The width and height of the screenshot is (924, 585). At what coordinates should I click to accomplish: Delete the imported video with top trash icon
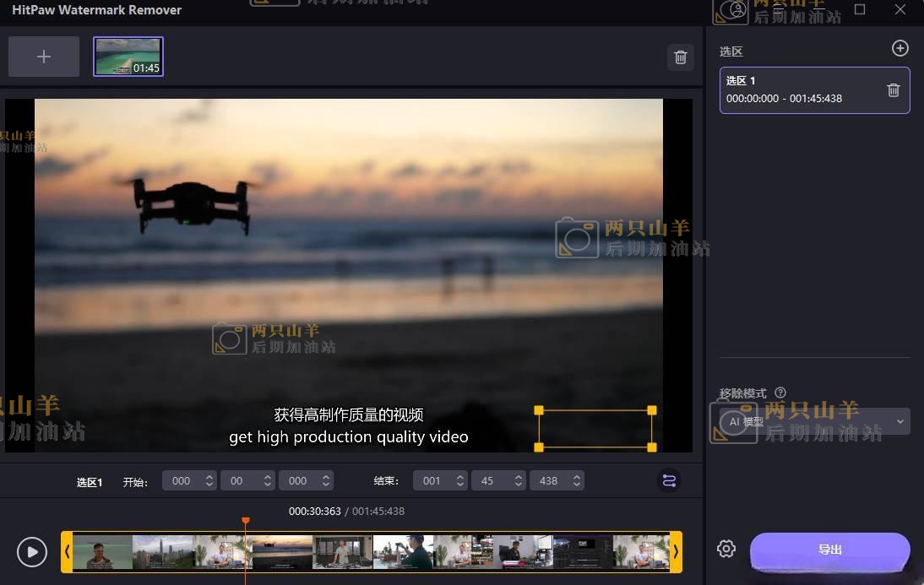(x=680, y=57)
